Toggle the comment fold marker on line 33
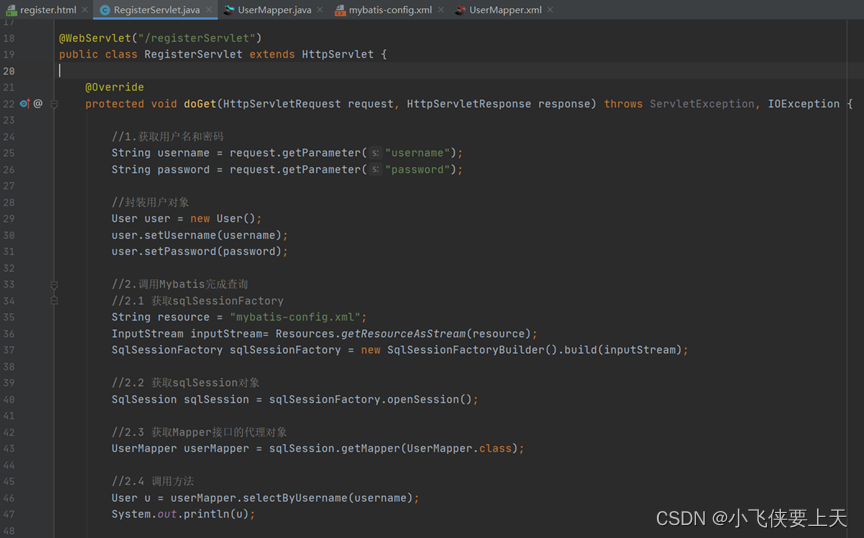This screenshot has height=538, width=864. point(54,284)
